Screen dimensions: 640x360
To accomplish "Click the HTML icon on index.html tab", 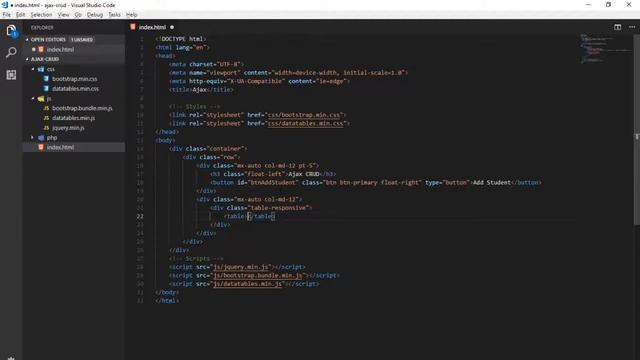I will 133,27.
